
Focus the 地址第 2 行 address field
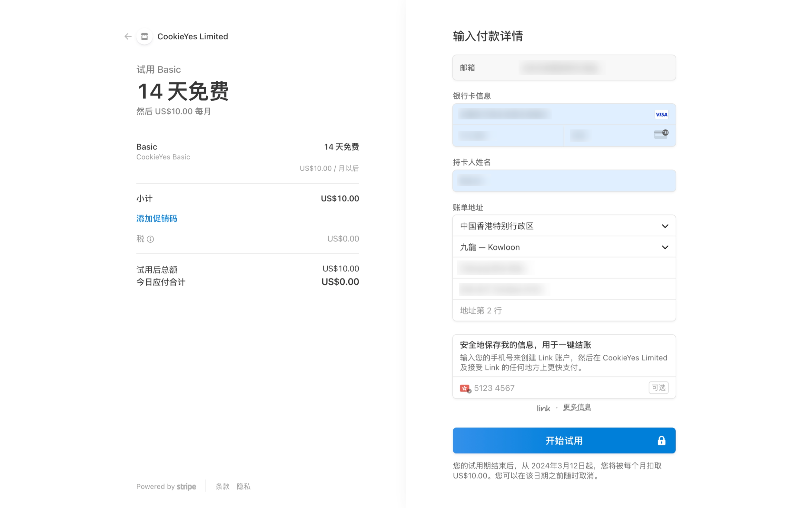click(564, 310)
